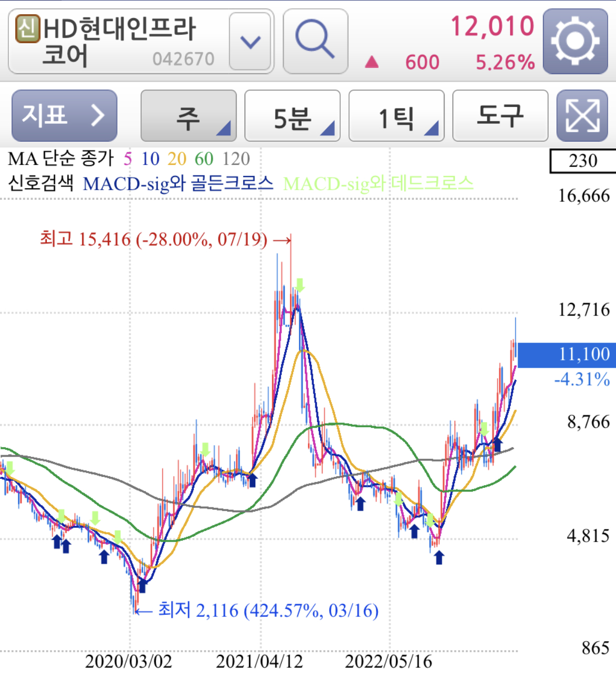Click MACD-sig와 데드크로스 signal label
Viewport: 616px width, 677px height.
tap(378, 183)
